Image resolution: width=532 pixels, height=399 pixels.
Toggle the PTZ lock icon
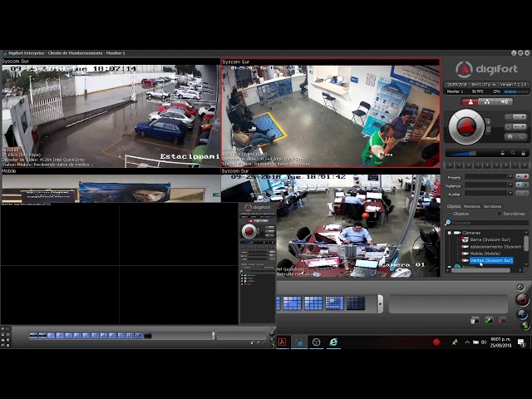(x=523, y=153)
